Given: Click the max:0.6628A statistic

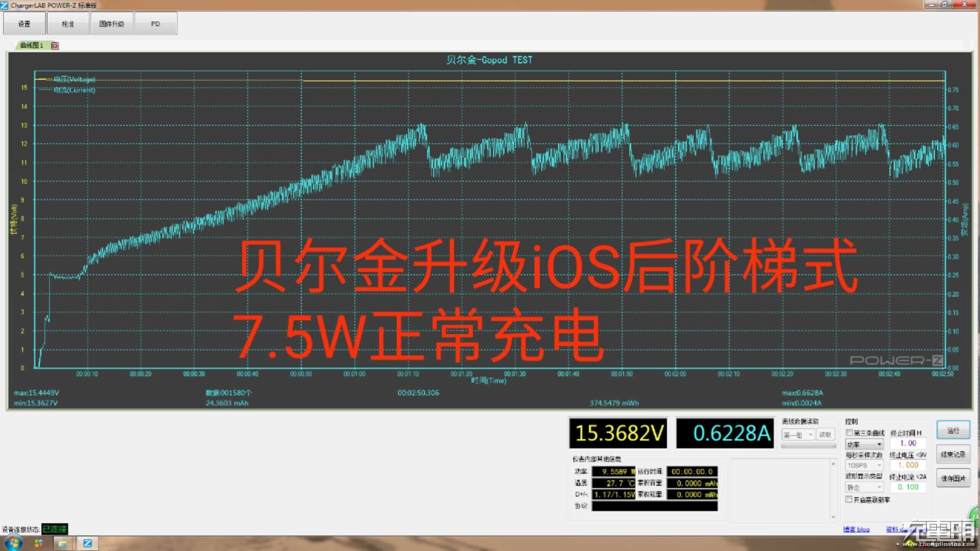Looking at the screenshot, I should 803,393.
